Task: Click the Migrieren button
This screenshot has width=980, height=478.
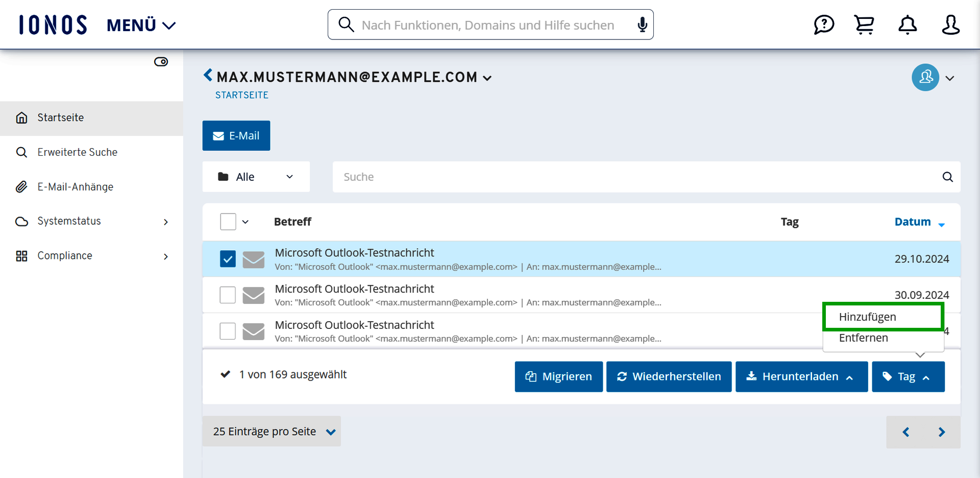Action: point(559,377)
